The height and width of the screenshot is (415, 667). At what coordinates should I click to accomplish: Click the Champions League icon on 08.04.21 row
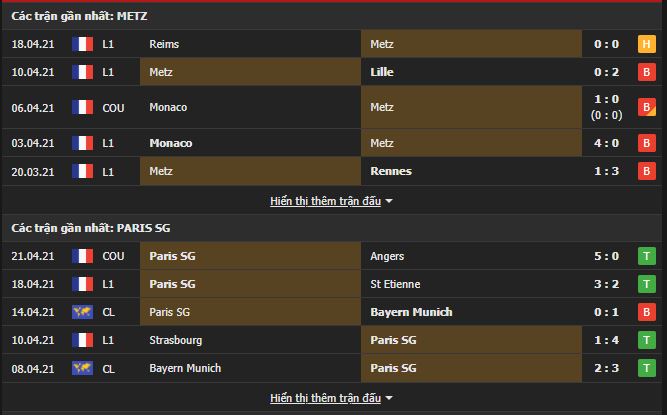click(82, 368)
